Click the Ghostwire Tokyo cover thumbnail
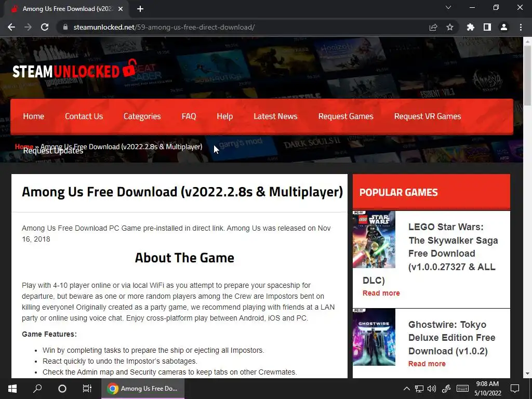The width and height of the screenshot is (532, 399). 374,337
